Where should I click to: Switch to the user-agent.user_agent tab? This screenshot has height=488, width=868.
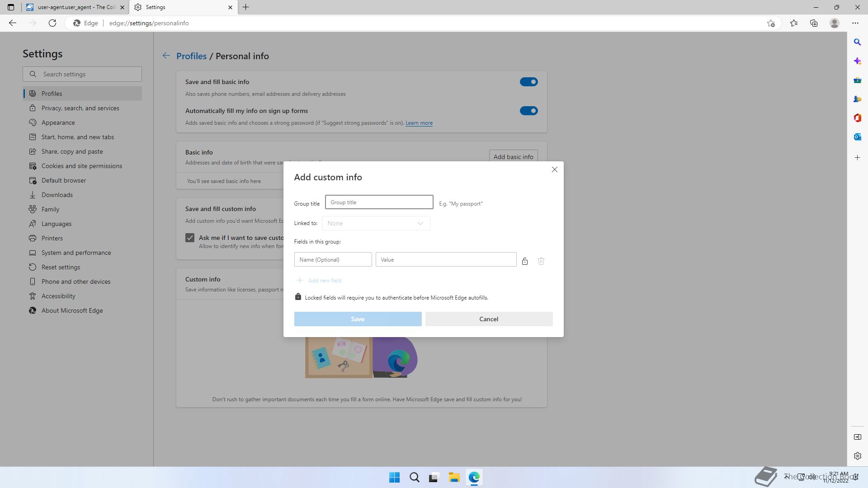click(x=75, y=7)
